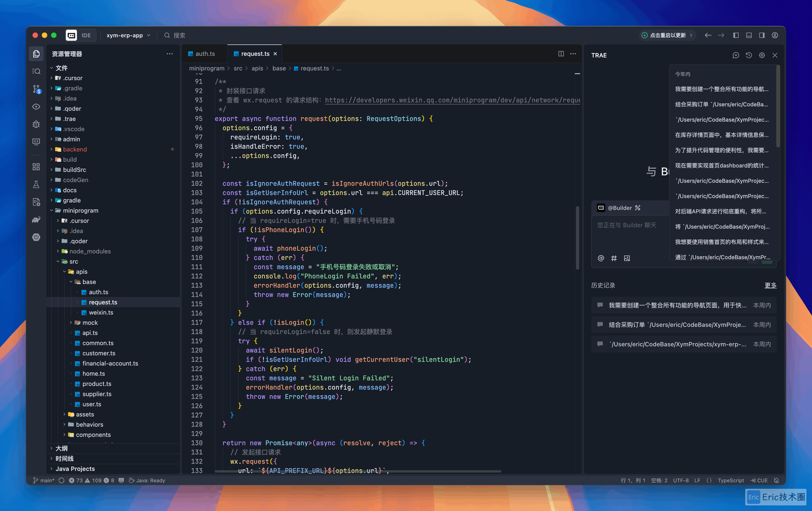
Task: Click the 更多 link in history panel
Action: pos(770,285)
